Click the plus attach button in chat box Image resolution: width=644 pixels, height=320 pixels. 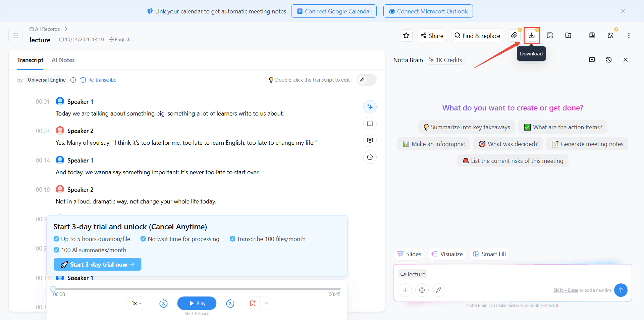pos(405,290)
